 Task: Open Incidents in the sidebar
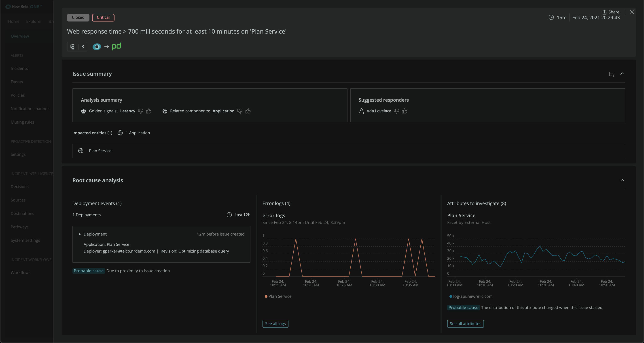pos(19,68)
